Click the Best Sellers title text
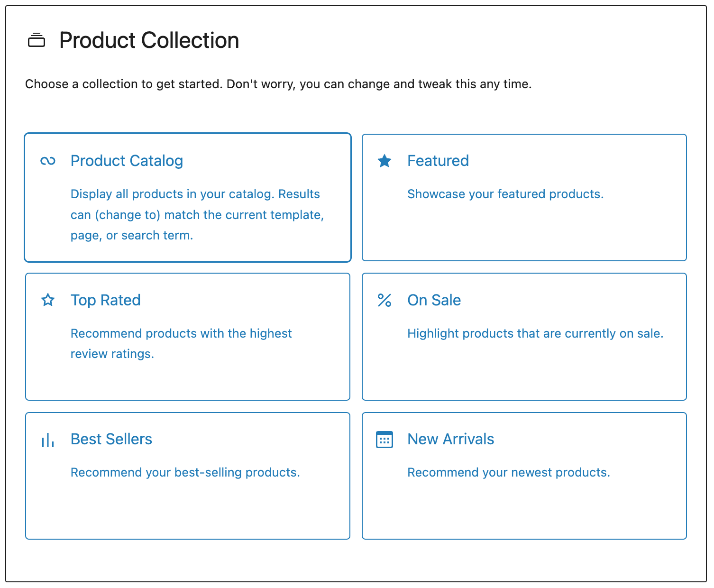 point(111,439)
